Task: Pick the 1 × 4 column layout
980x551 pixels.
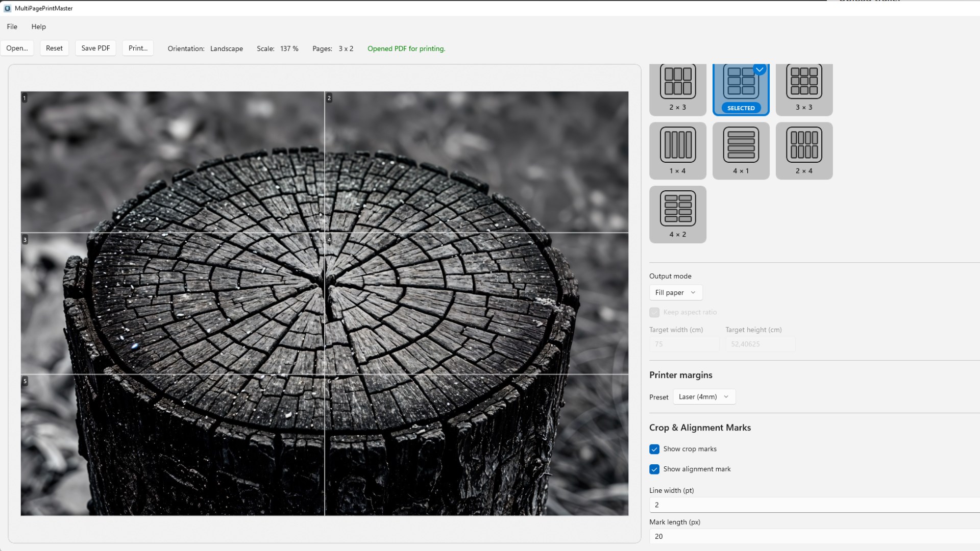Action: (x=677, y=150)
